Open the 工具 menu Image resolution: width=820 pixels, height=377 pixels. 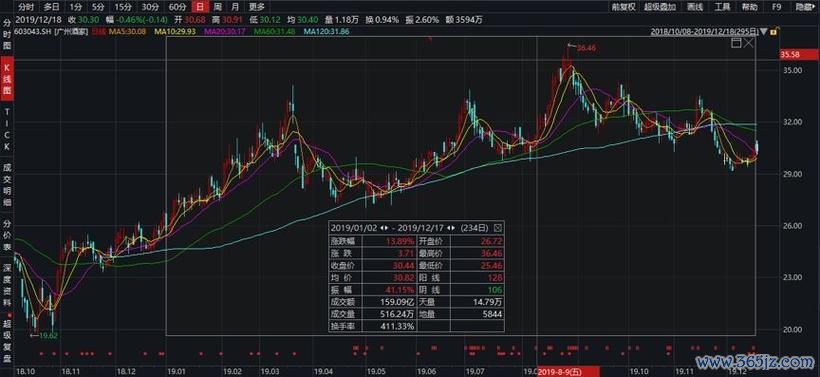click(722, 7)
